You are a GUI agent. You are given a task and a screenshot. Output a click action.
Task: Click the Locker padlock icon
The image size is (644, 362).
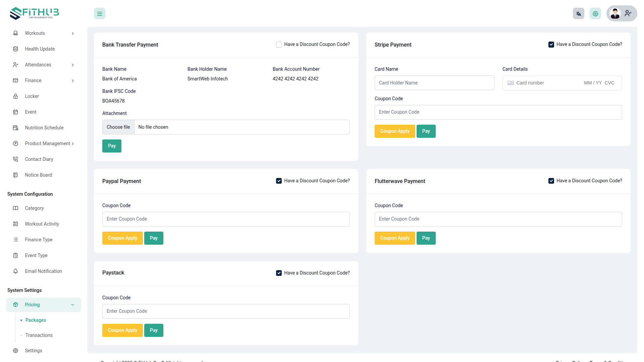pyautogui.click(x=15, y=96)
